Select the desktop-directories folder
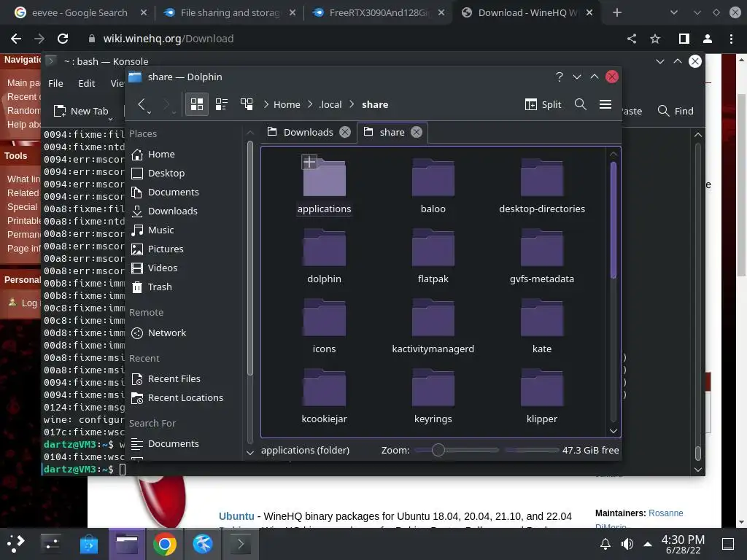 pos(542,186)
